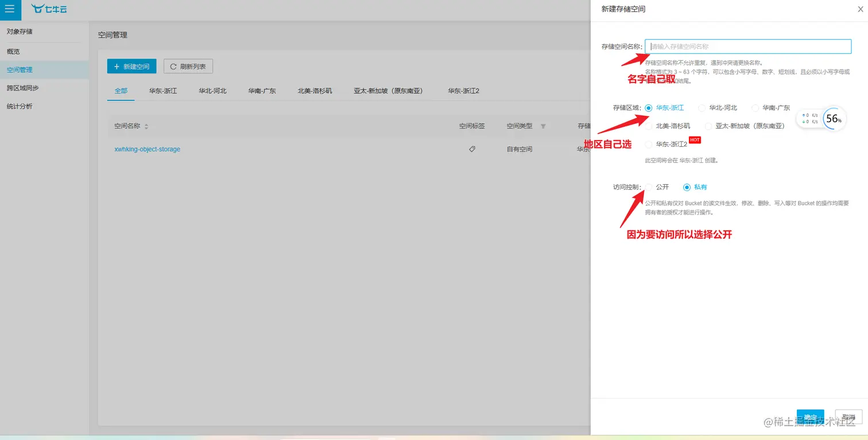Select the 华北-河北 storage region radio
This screenshot has width=868, height=440.
[702, 108]
